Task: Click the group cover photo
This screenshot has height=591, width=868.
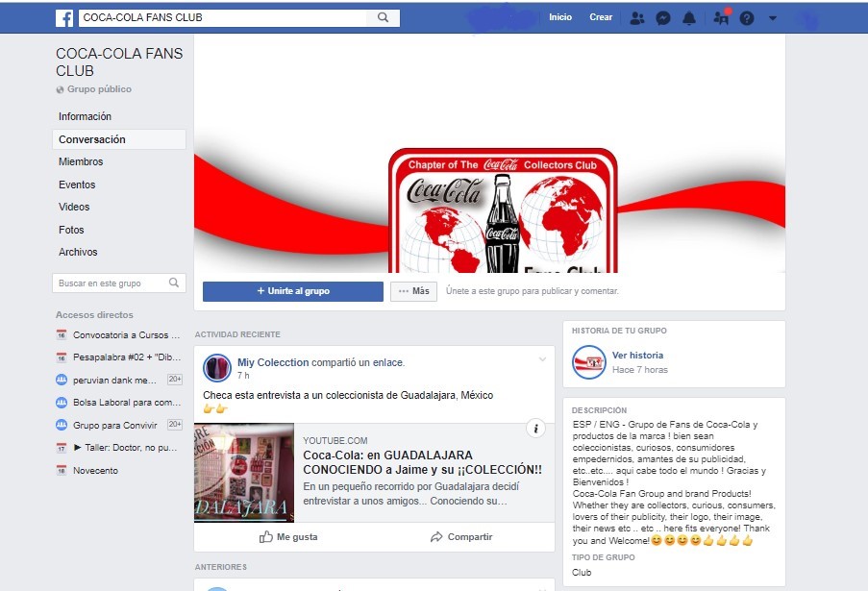Action: point(489,154)
